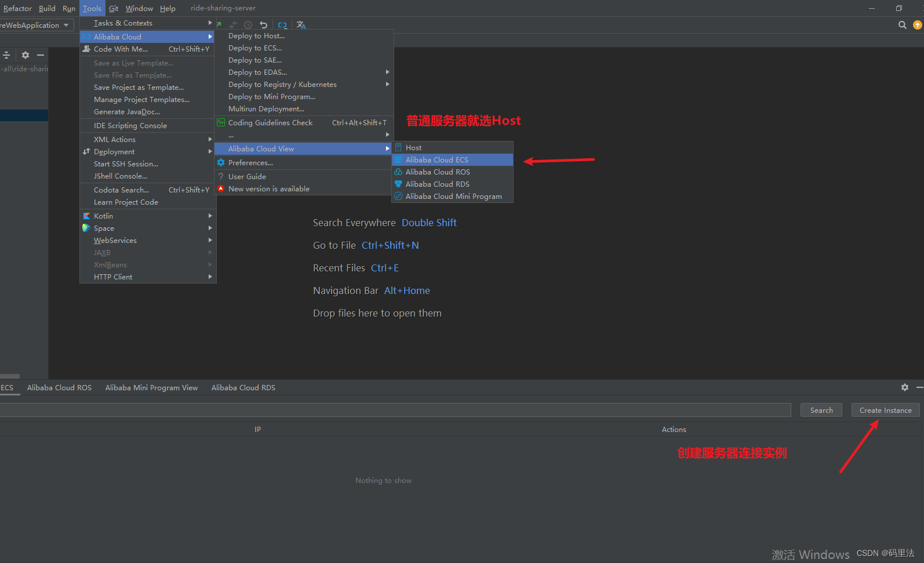Choose Multirun Deployment...
Screen dimensions: 924x563
coord(304,109)
